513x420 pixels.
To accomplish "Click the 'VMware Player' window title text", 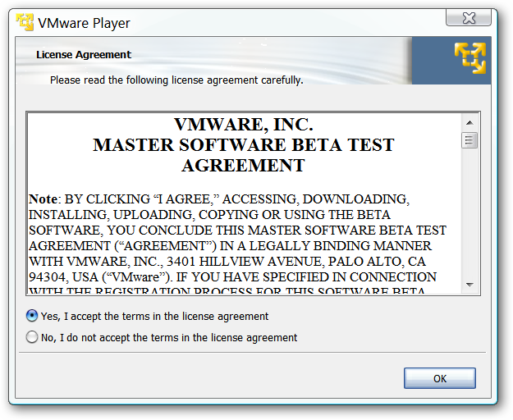I will click(84, 23).
